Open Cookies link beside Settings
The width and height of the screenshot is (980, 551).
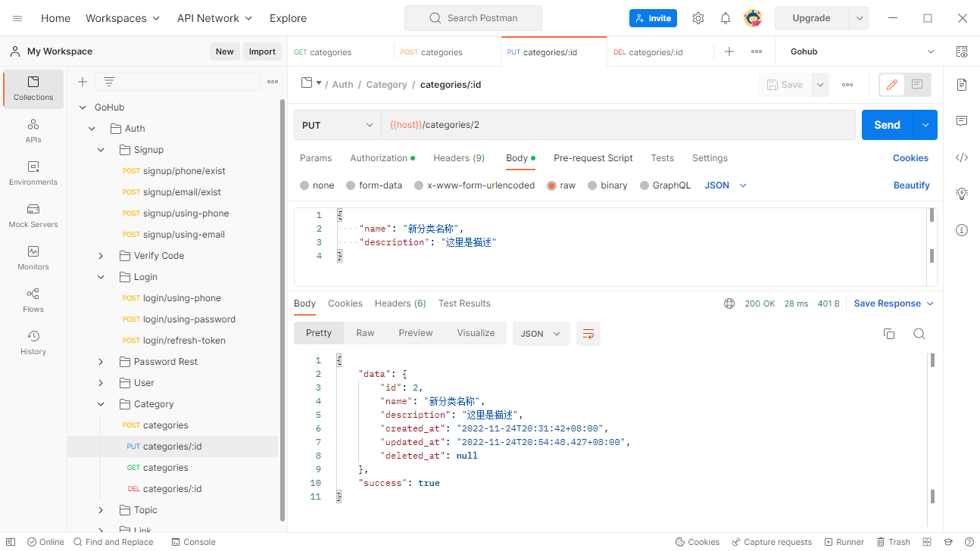point(910,158)
